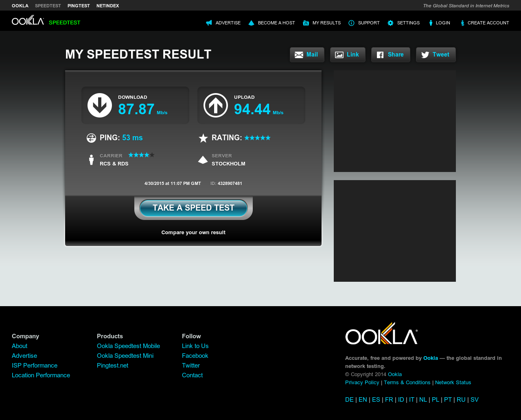521x420 pixels.
Task: Open the PINGTEST top bar tab
Action: tap(79, 6)
